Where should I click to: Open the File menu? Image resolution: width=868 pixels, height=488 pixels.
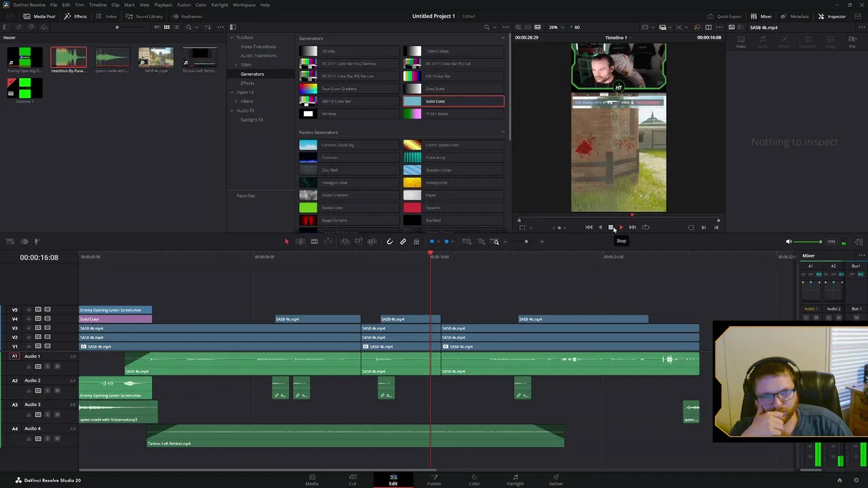point(53,5)
